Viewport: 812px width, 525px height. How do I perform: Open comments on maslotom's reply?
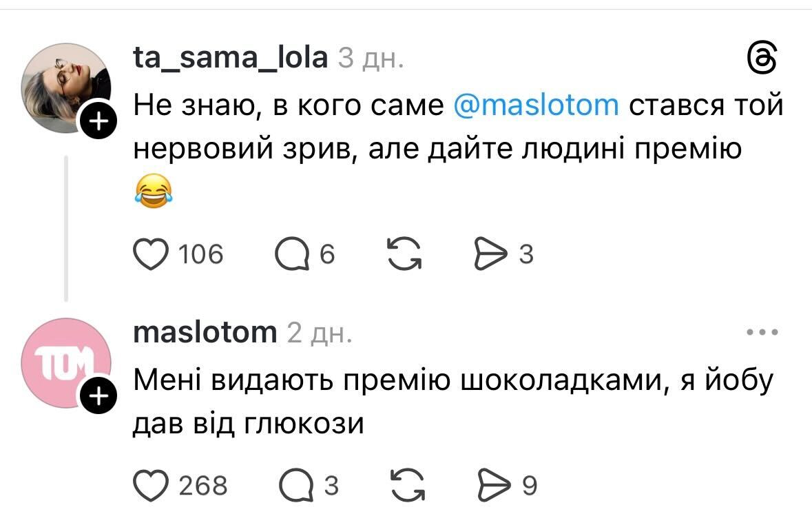(x=295, y=486)
